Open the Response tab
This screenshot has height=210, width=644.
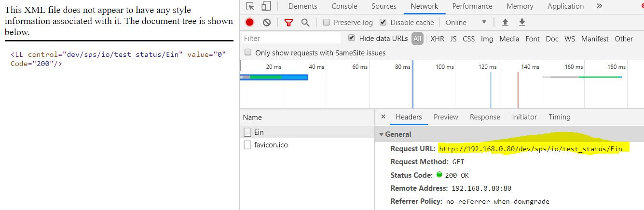point(485,117)
